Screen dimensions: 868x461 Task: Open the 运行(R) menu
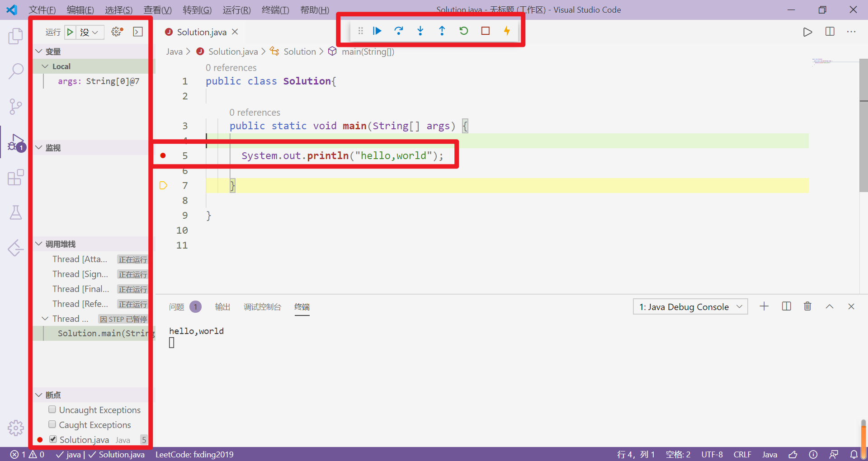tap(237, 9)
